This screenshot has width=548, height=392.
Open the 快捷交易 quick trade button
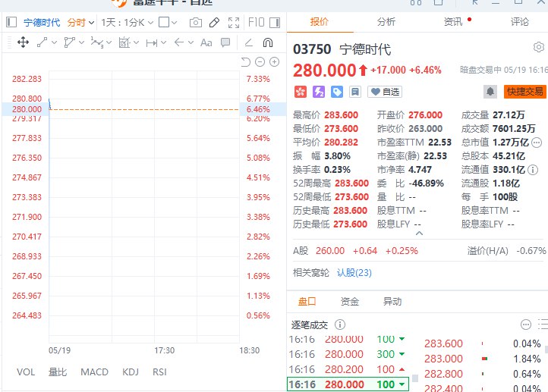525,92
